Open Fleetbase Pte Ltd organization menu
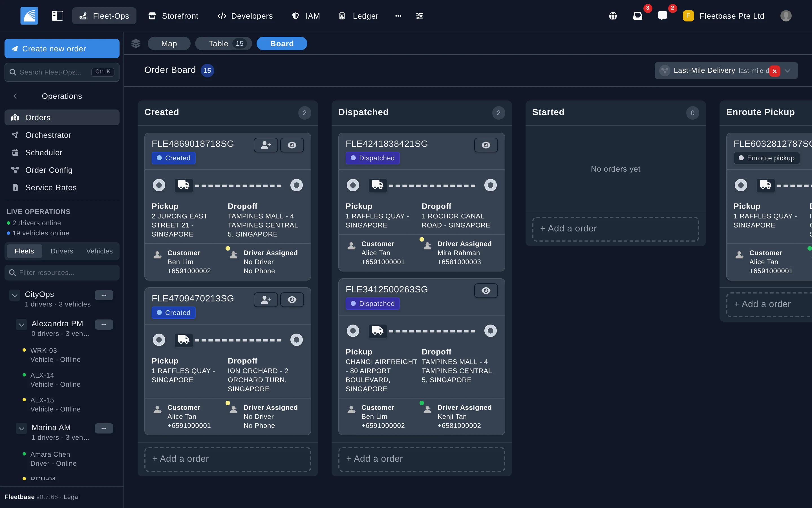Screen dimensions: 812x508 pyautogui.click(x=723, y=16)
